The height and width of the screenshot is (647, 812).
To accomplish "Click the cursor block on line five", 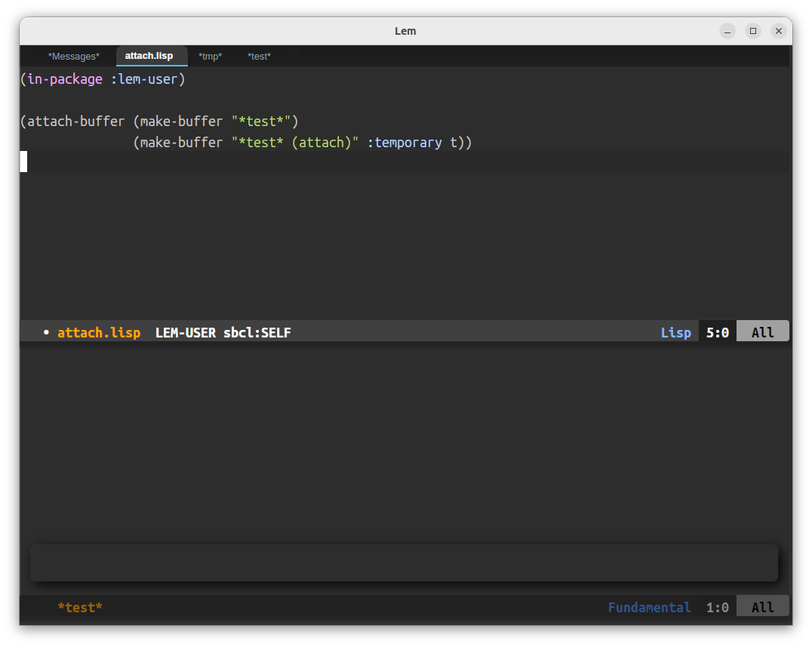I will coord(23,162).
